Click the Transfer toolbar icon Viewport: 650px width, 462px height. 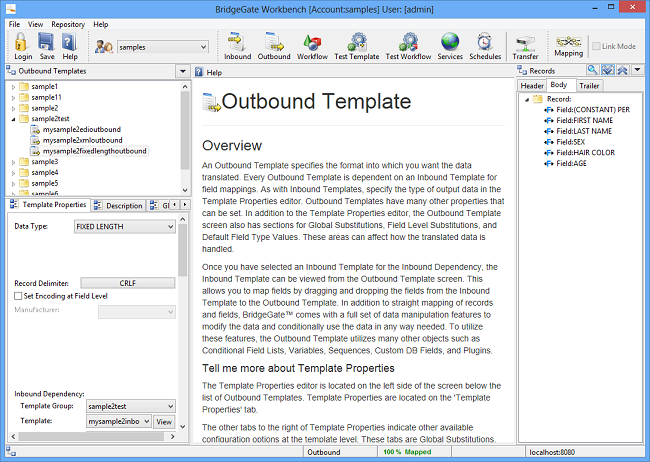[525, 46]
